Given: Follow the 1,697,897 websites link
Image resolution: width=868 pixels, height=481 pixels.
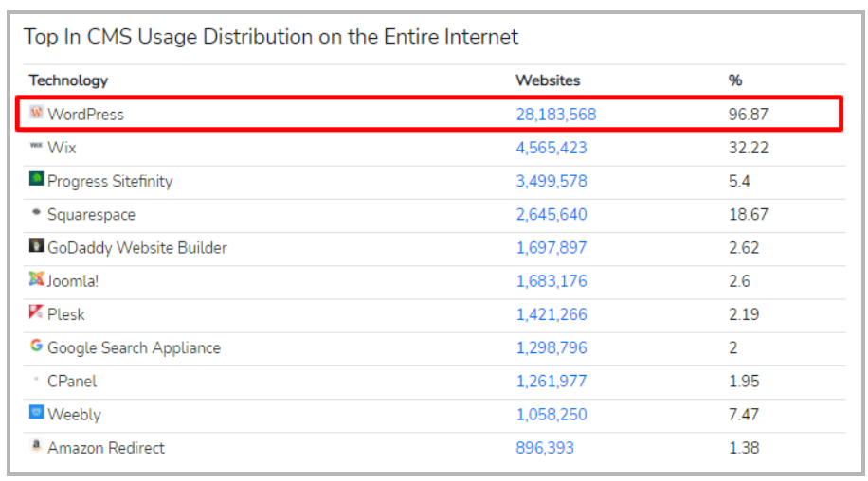Looking at the screenshot, I should point(552,248).
